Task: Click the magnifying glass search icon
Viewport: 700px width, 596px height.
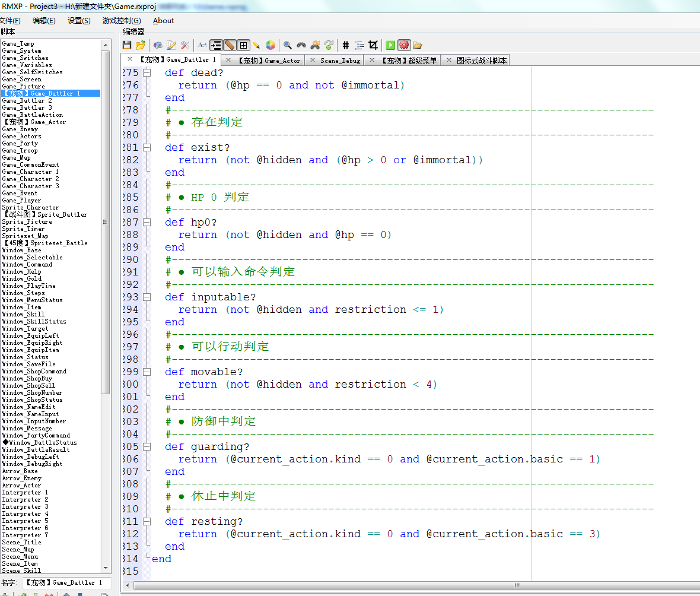Action: tap(288, 45)
